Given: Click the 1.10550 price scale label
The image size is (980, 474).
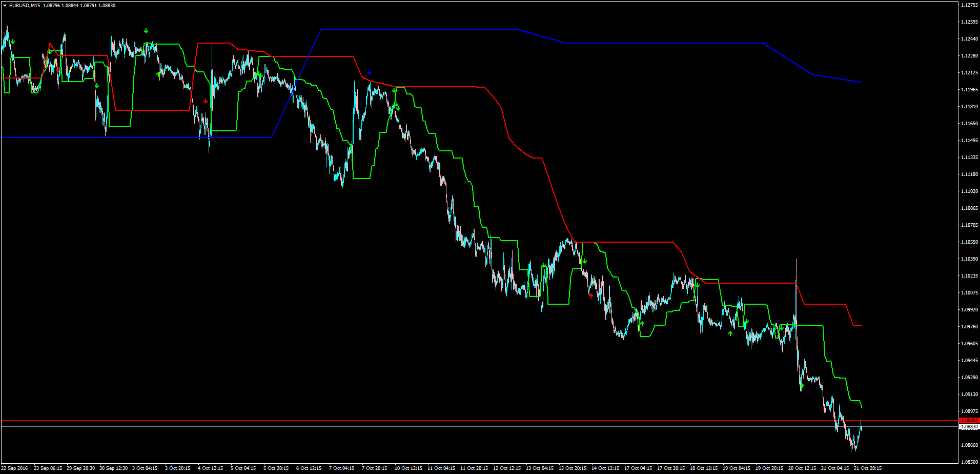Looking at the screenshot, I should pos(970,242).
